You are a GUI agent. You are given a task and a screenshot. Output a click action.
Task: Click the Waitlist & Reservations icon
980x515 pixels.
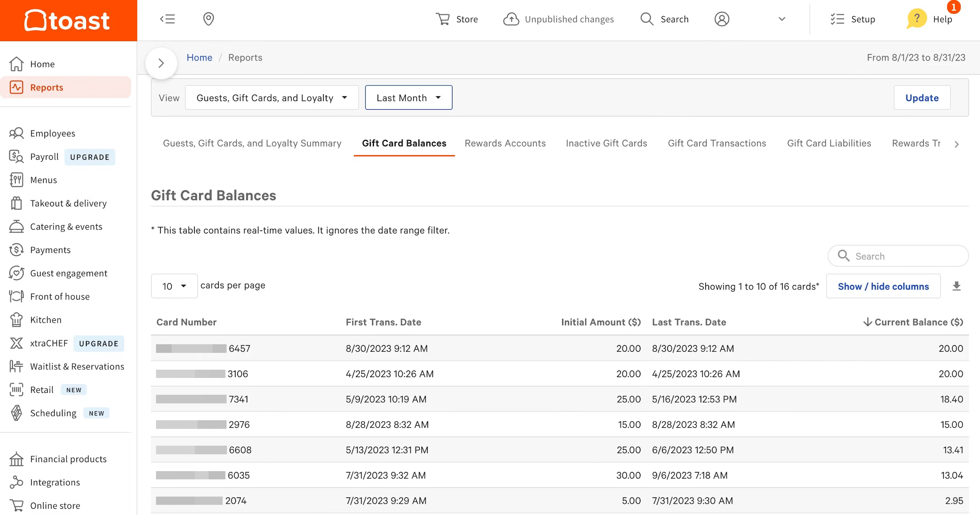point(16,366)
